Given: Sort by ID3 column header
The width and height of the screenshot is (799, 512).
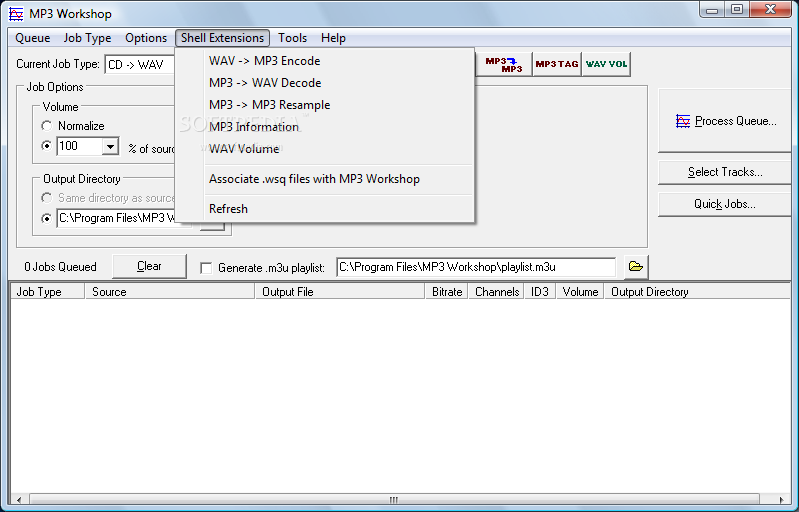Looking at the screenshot, I should [x=540, y=292].
